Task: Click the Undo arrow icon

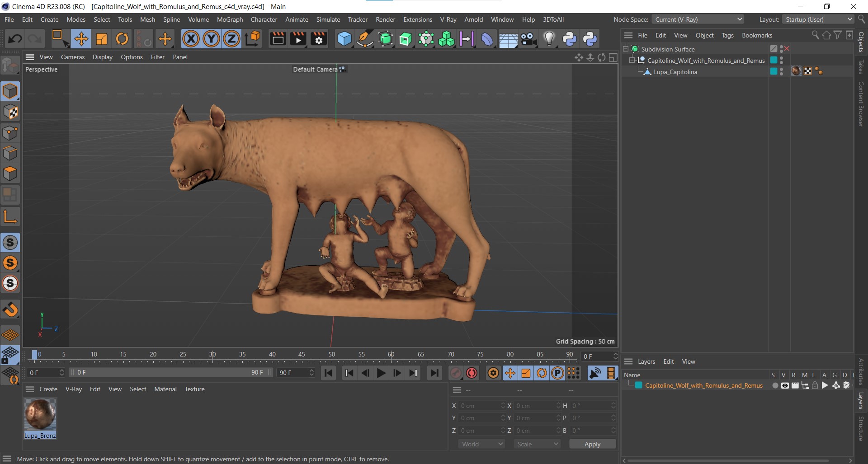Action: click(15, 39)
